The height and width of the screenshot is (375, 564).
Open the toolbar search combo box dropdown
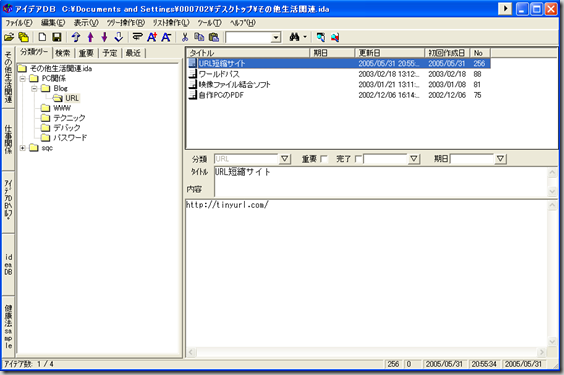click(x=276, y=37)
